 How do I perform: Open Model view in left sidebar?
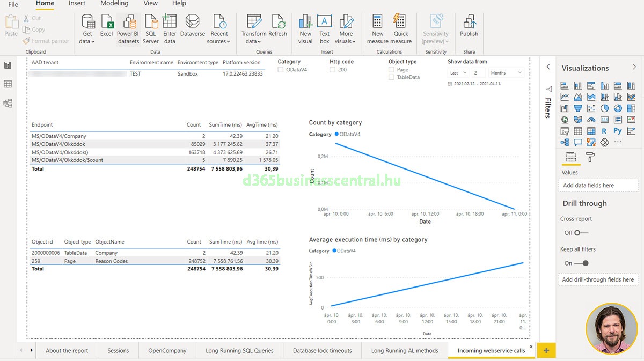(8, 103)
